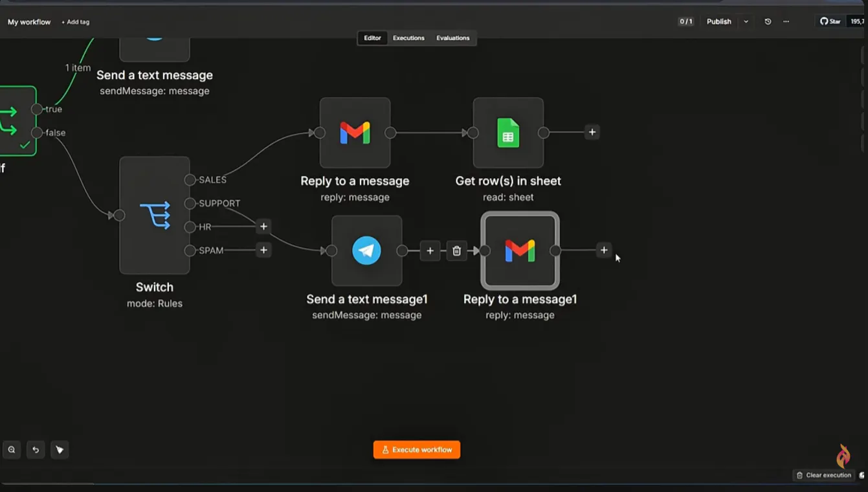
Task: Click the Publish button
Action: pos(718,21)
